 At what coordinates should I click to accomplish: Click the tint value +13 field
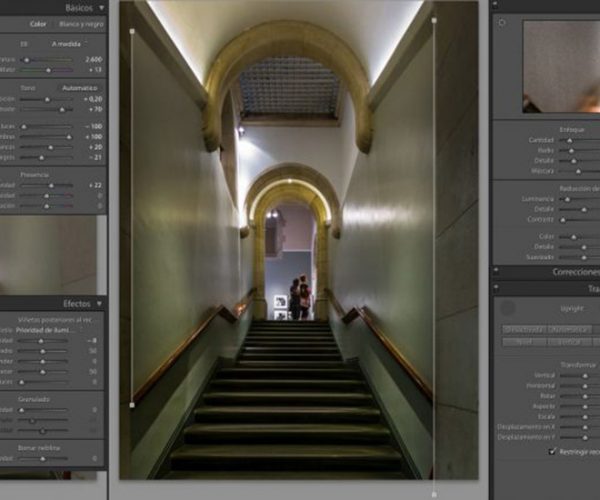(95, 70)
